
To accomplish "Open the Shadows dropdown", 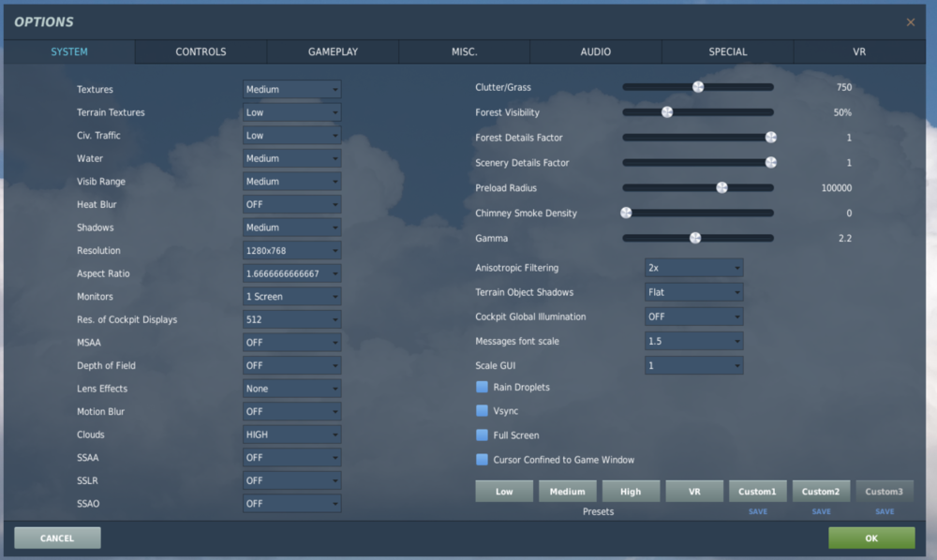I will [x=291, y=228].
